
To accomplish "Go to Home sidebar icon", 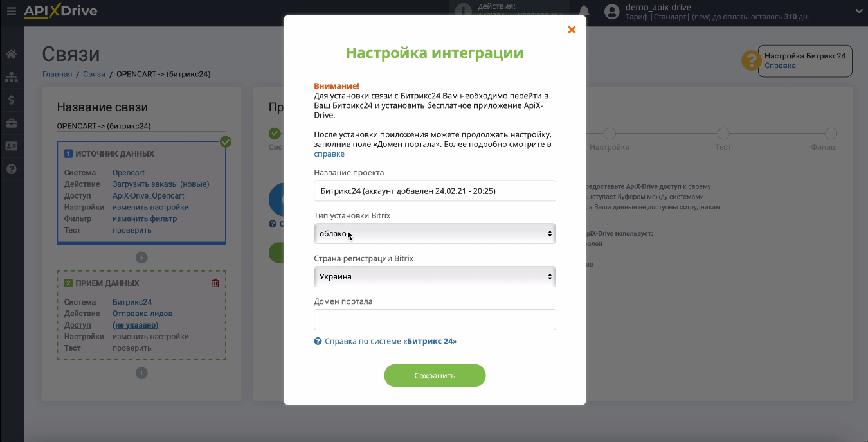I will [x=11, y=54].
